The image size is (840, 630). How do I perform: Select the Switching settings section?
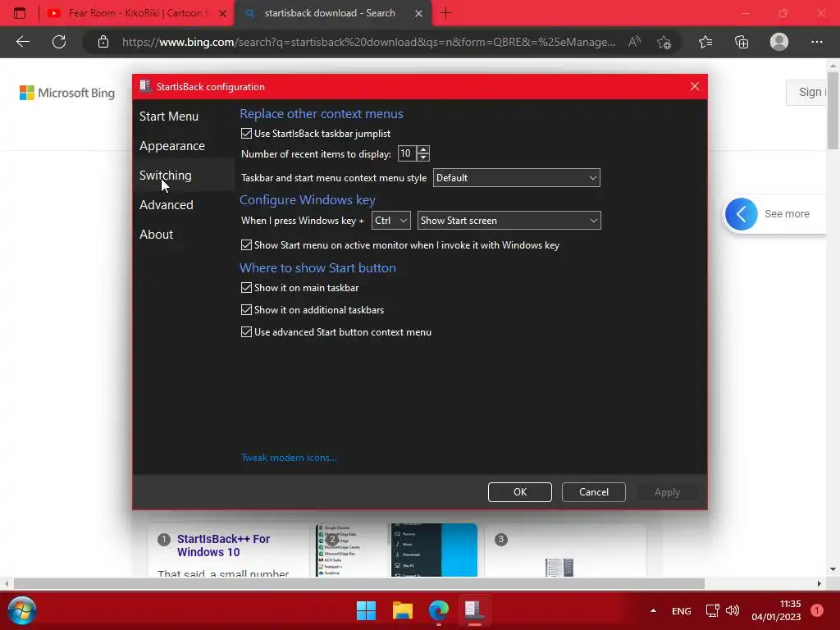click(165, 176)
